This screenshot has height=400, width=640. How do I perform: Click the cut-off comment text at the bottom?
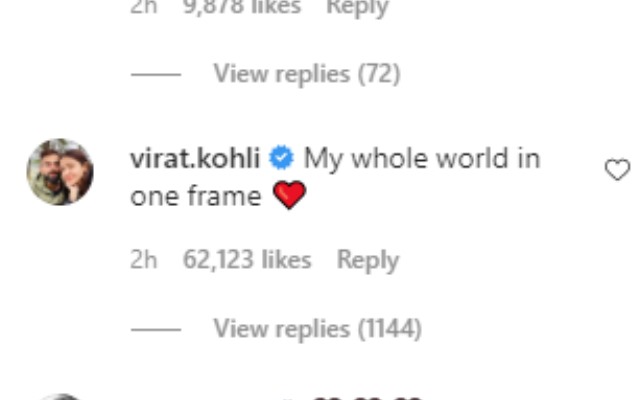(367, 397)
